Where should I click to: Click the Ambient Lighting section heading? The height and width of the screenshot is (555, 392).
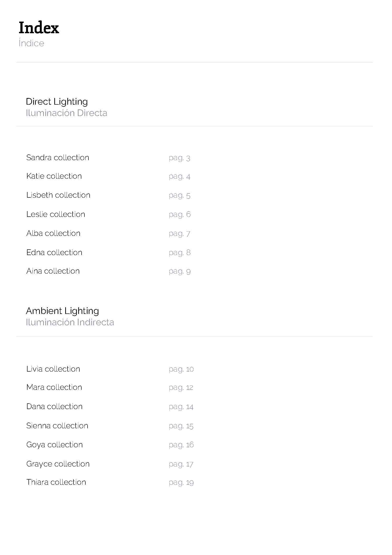point(62,311)
